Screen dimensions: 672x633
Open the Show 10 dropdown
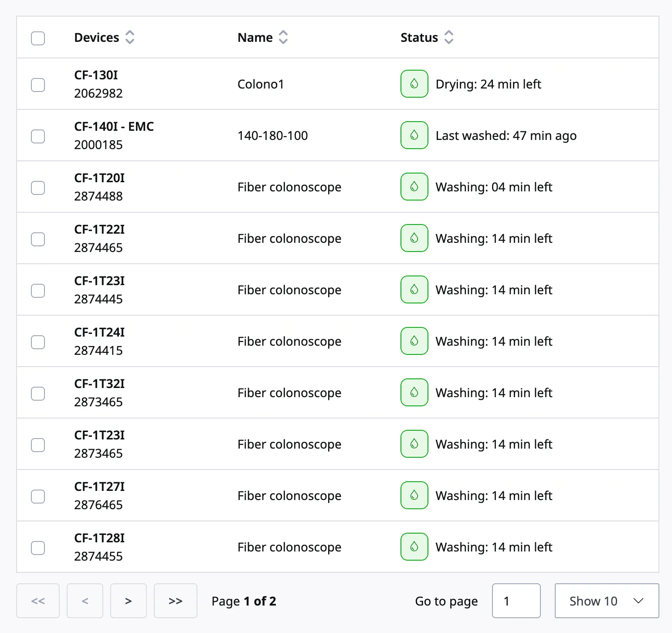(x=606, y=601)
